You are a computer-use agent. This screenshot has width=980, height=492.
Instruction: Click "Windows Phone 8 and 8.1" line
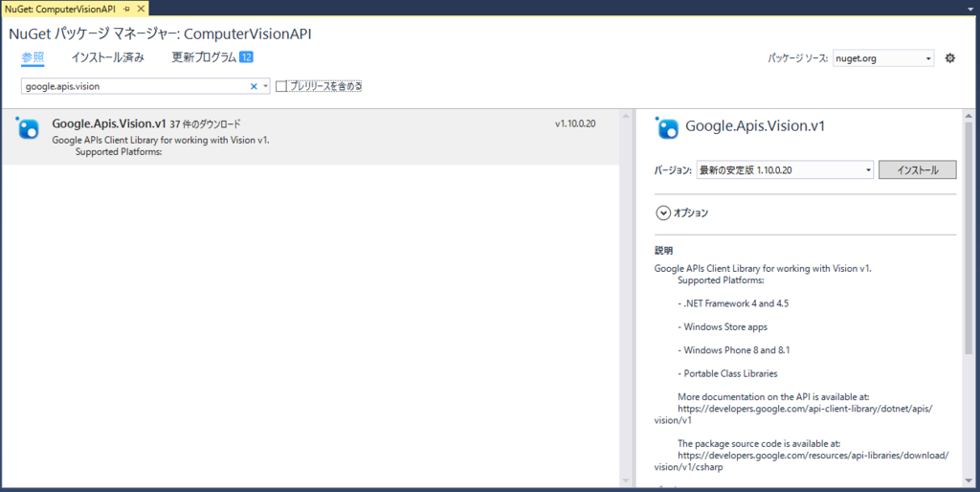pos(734,350)
